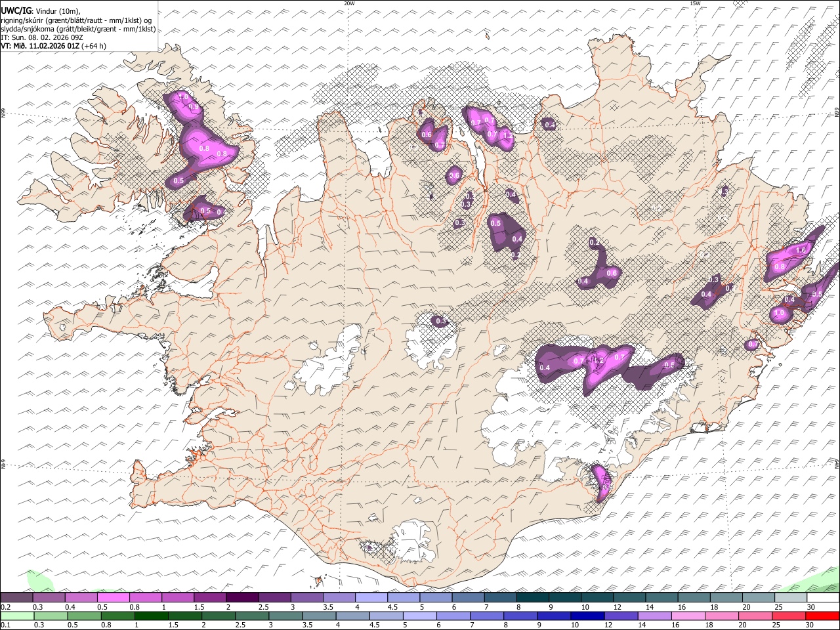840x630 pixels.
Task: Select the deep blue 10–12 swatch in lower legend
Action: 587,616
